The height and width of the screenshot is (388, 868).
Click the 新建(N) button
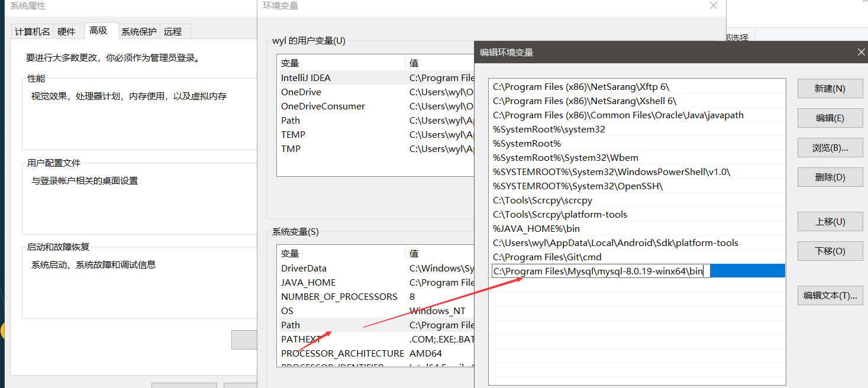pos(830,89)
